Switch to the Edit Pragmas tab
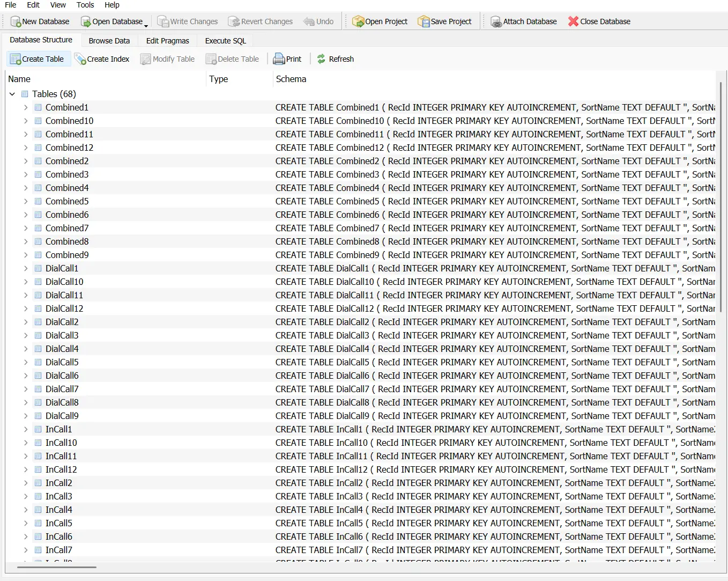Image resolution: width=728 pixels, height=581 pixels. [x=168, y=41]
